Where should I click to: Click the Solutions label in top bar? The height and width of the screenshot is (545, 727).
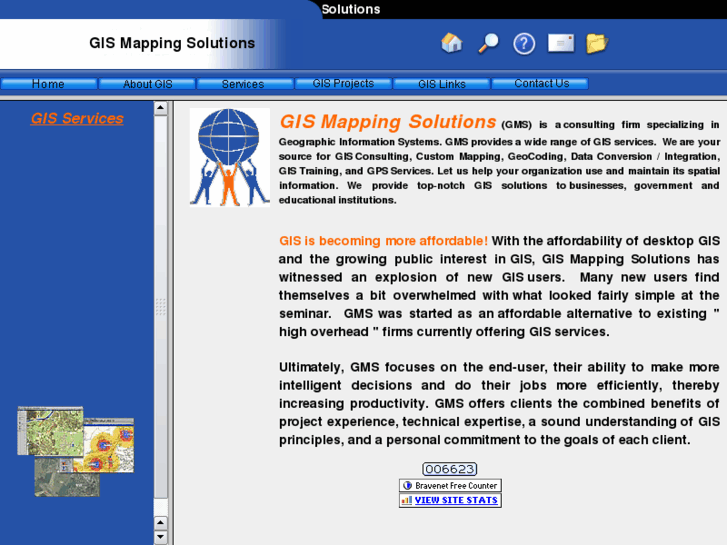point(351,9)
